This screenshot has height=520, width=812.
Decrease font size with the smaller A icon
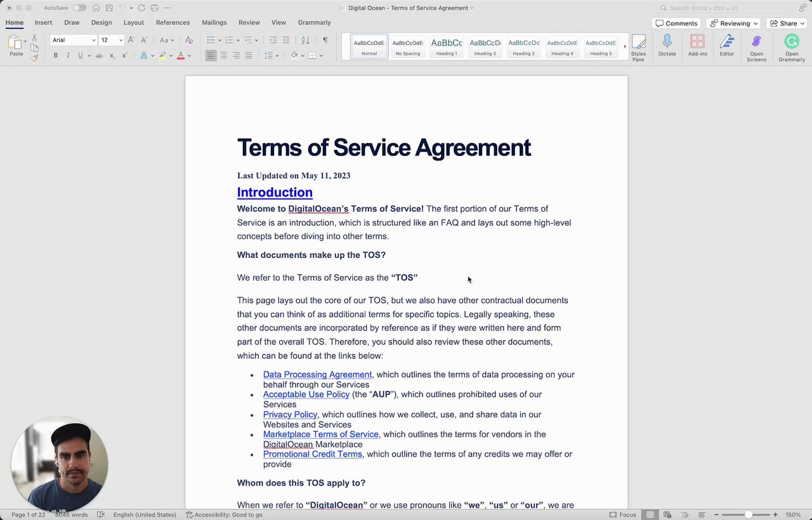pos(144,40)
